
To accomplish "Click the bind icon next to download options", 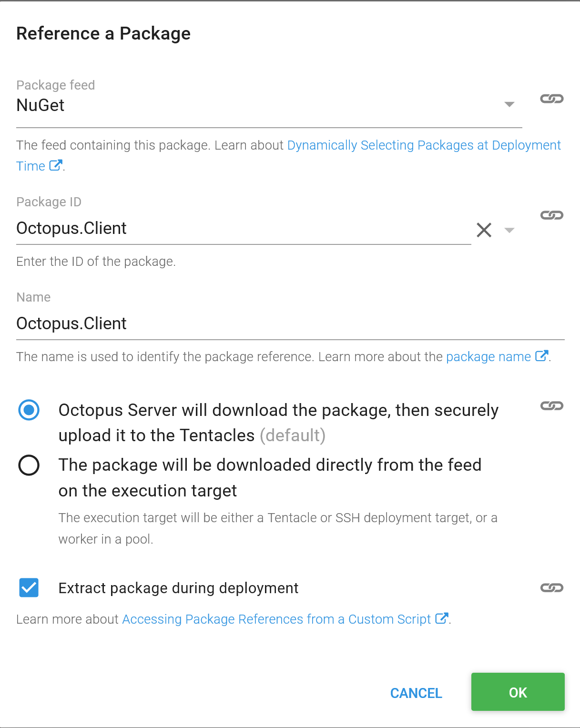I will tap(551, 406).
